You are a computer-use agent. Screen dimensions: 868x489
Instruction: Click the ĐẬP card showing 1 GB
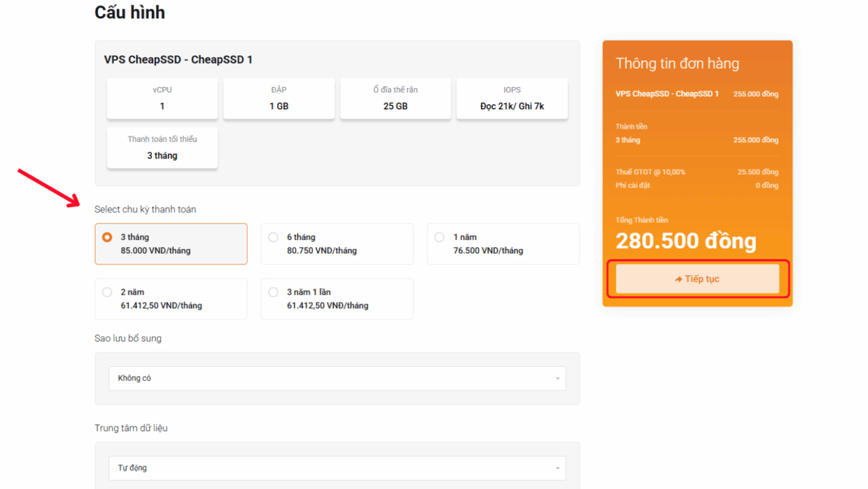[278, 98]
